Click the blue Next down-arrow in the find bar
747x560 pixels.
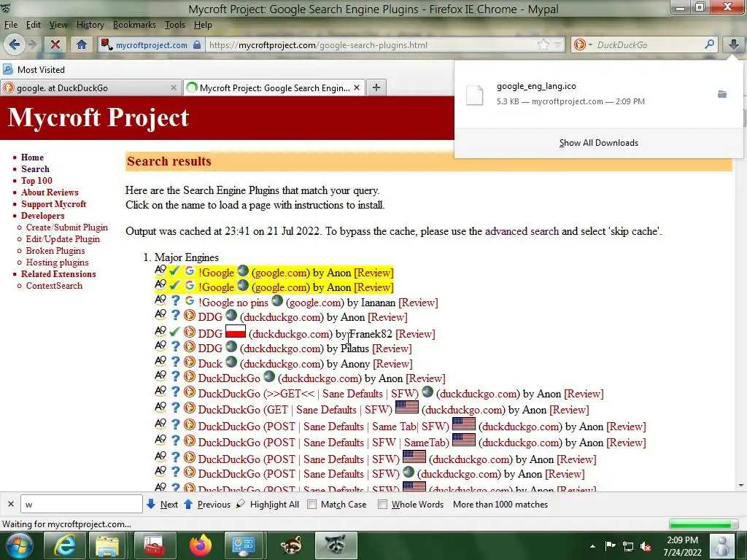coord(151,504)
